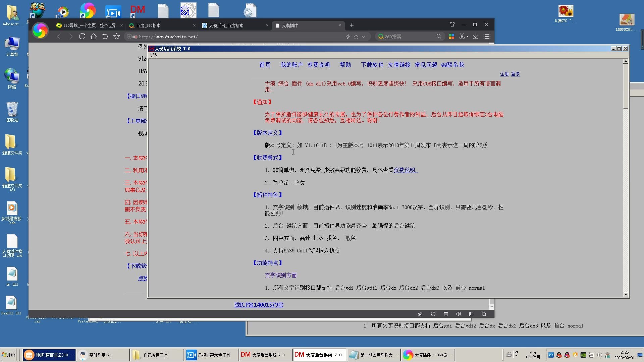Click the window-split icon in browser status bar
Image resolution: width=644 pixels, height=362 pixels.
[x=471, y=314]
